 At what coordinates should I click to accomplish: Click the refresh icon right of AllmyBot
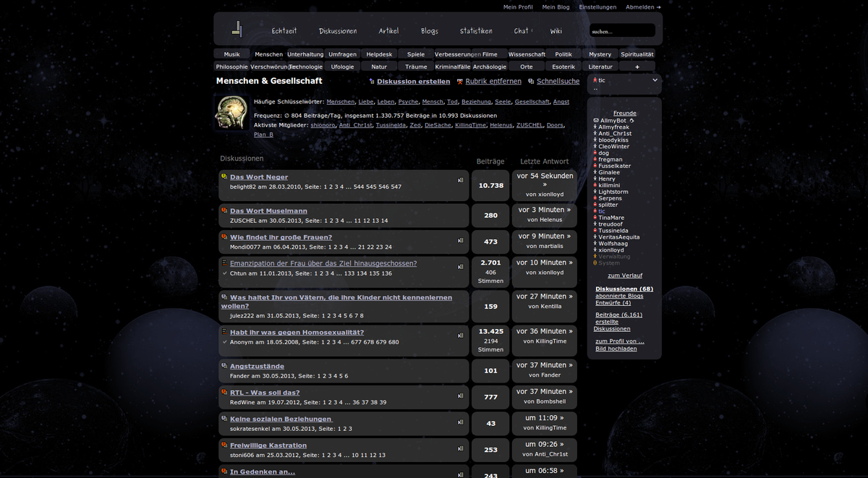pos(632,121)
